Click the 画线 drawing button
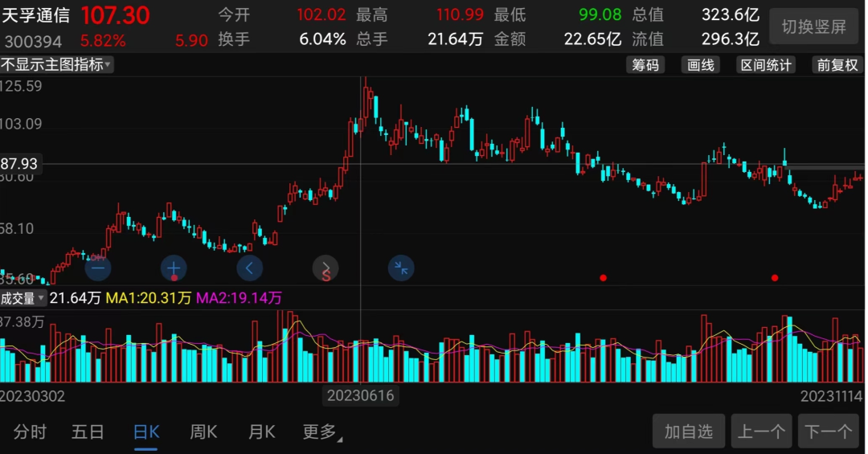The width and height of the screenshot is (868, 454). click(x=701, y=65)
